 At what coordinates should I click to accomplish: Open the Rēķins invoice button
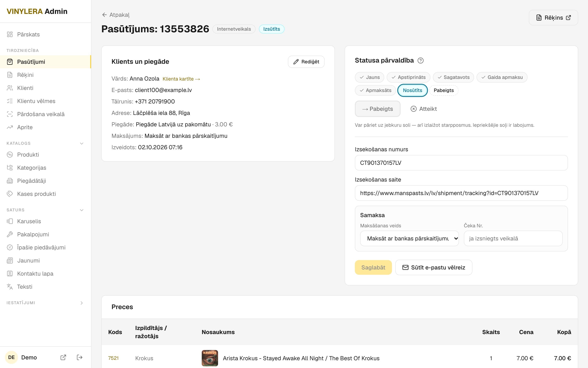(x=553, y=18)
